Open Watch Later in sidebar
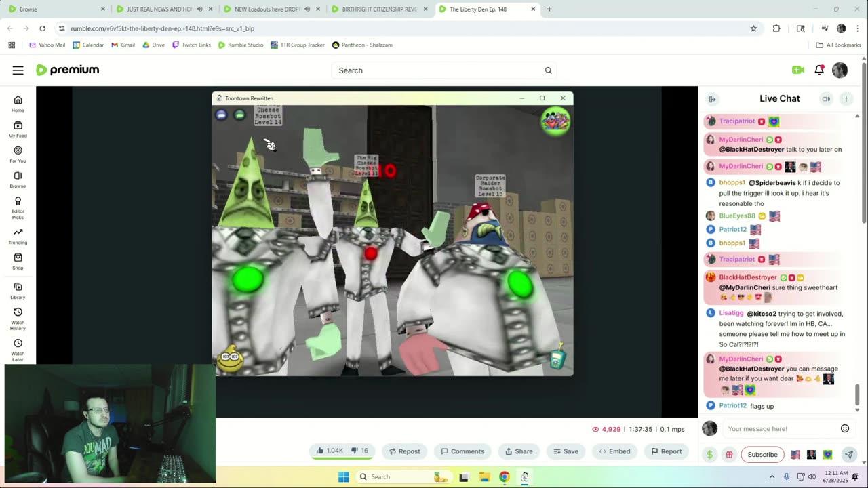Image resolution: width=868 pixels, height=488 pixels. pos(18,350)
